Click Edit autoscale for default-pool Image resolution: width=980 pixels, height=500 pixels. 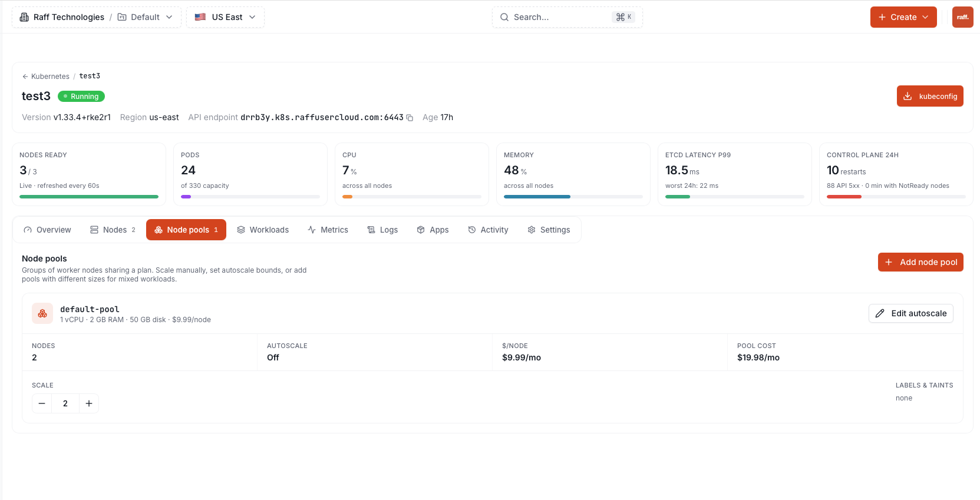pyautogui.click(x=910, y=313)
